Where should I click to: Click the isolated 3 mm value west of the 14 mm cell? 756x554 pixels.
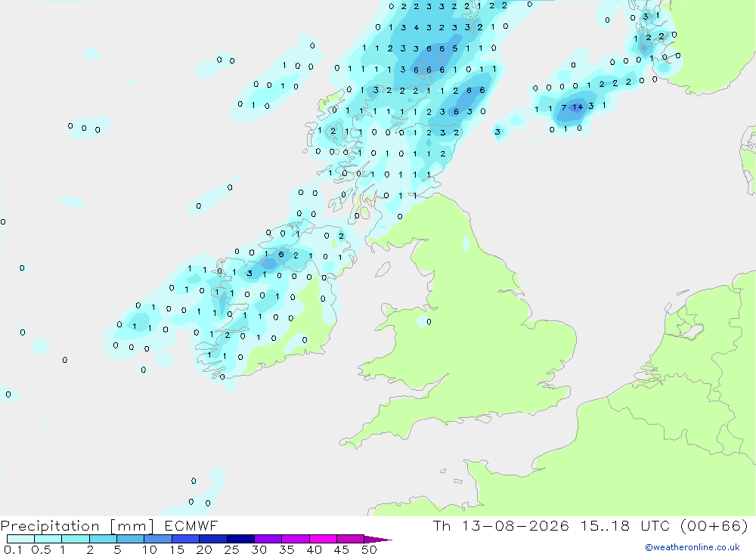(x=497, y=132)
